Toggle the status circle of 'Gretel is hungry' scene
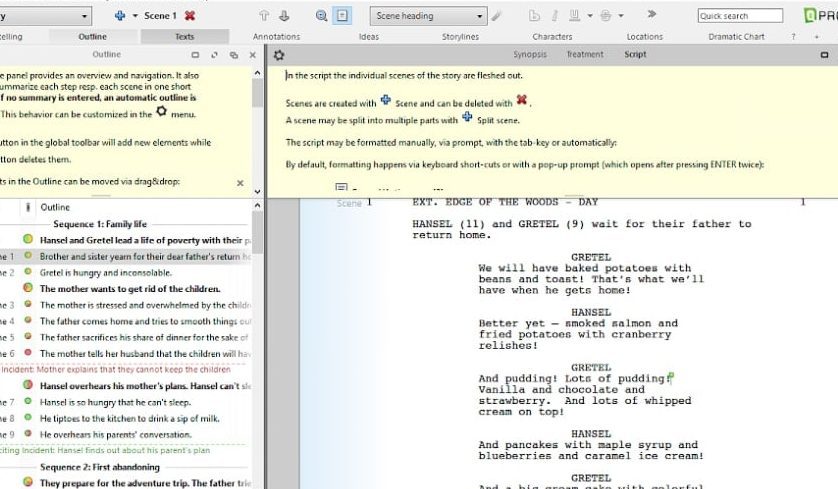This screenshot has width=838, height=489. pos(30,272)
